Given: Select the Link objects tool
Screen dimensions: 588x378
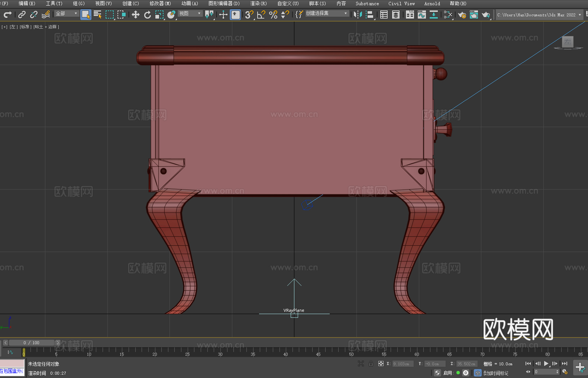Looking at the screenshot, I should point(22,14).
